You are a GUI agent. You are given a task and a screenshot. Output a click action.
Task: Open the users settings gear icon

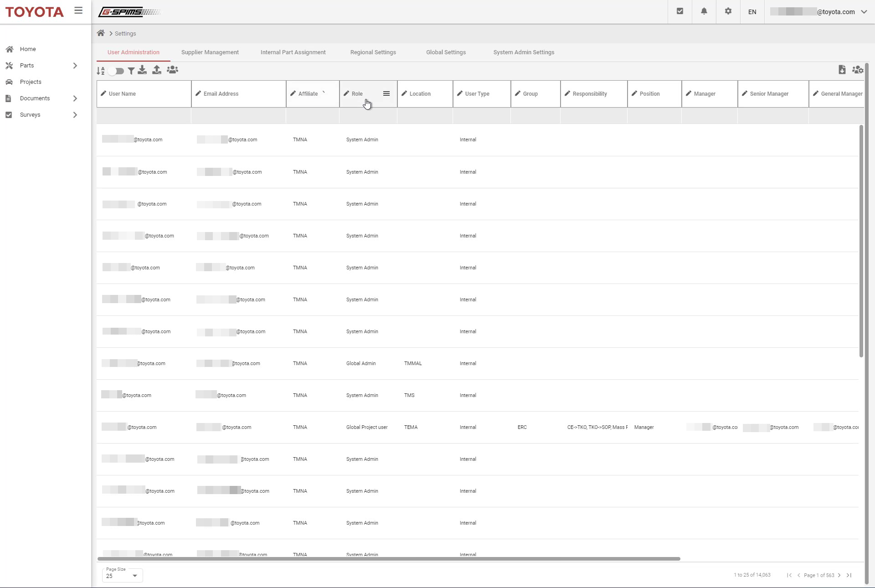pyautogui.click(x=858, y=70)
